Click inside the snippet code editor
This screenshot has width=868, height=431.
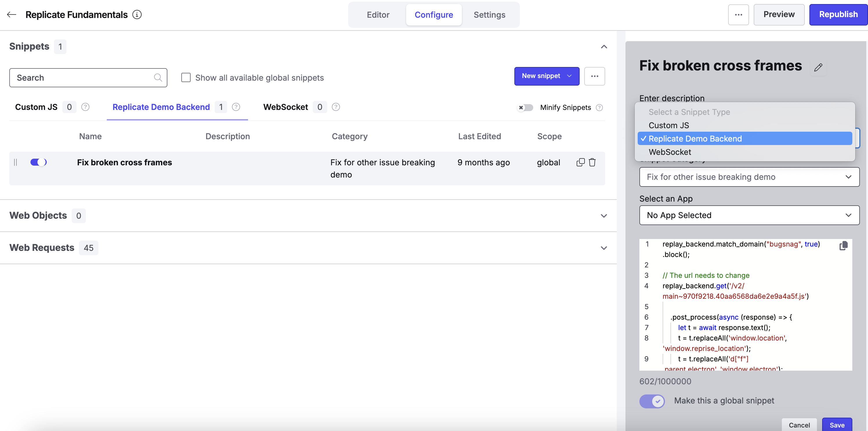click(745, 305)
